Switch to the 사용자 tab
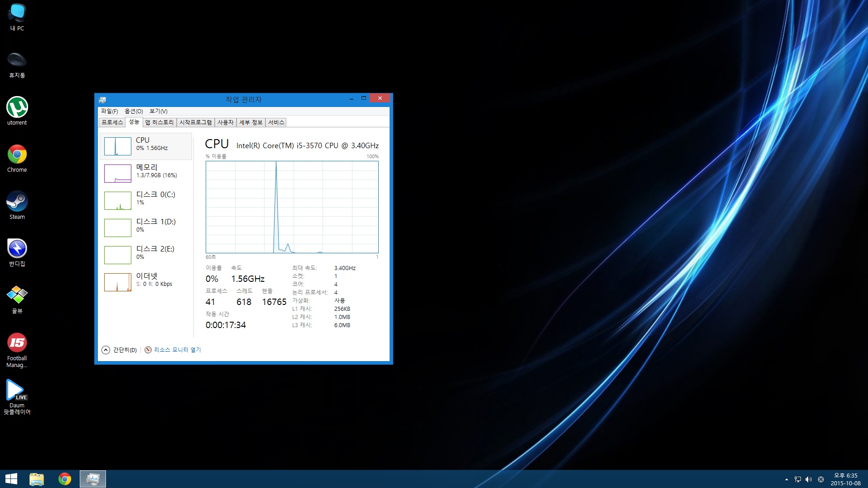 coord(225,122)
